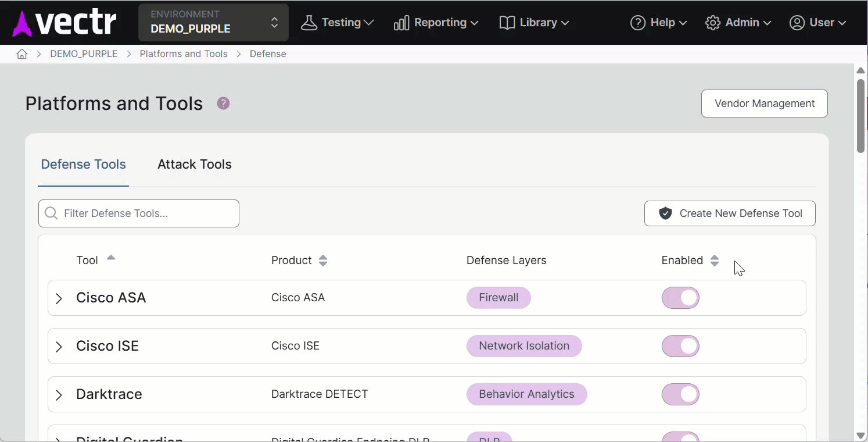Click the search magnifier icon in the filter box
Image resolution: width=868 pixels, height=442 pixels.
coord(52,213)
